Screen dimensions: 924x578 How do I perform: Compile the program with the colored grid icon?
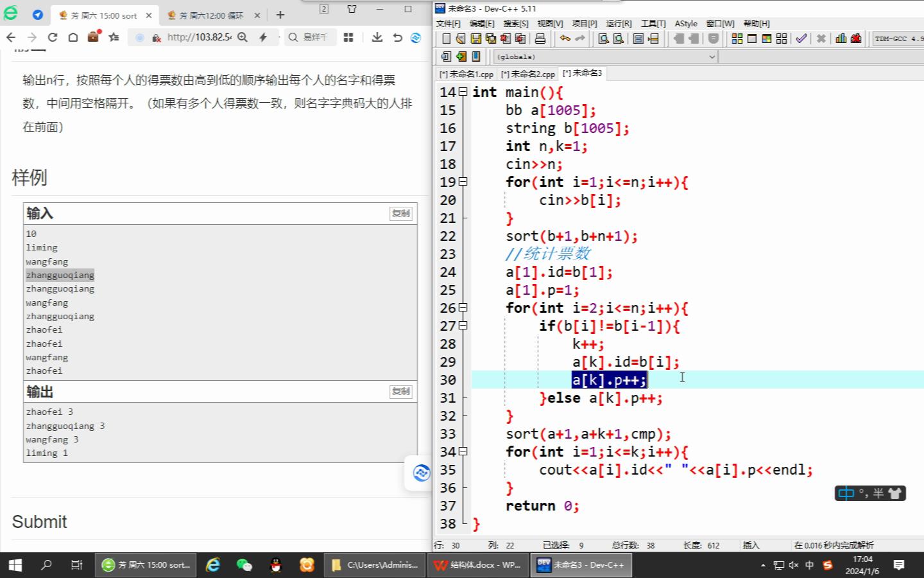[737, 39]
